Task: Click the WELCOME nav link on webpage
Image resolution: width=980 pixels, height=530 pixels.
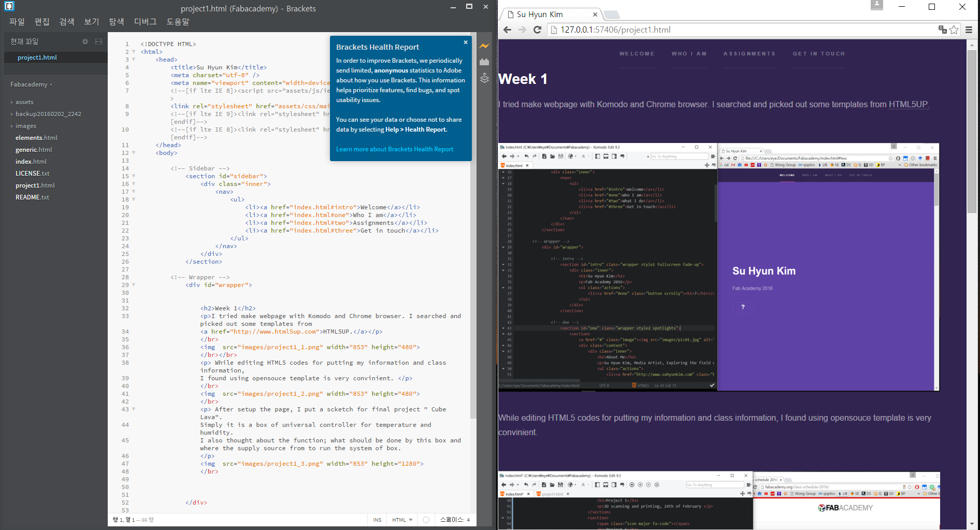Action: 637,54
